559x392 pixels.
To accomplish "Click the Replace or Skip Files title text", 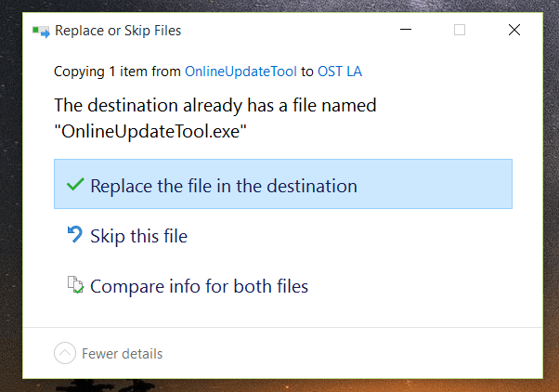I will 118,31.
